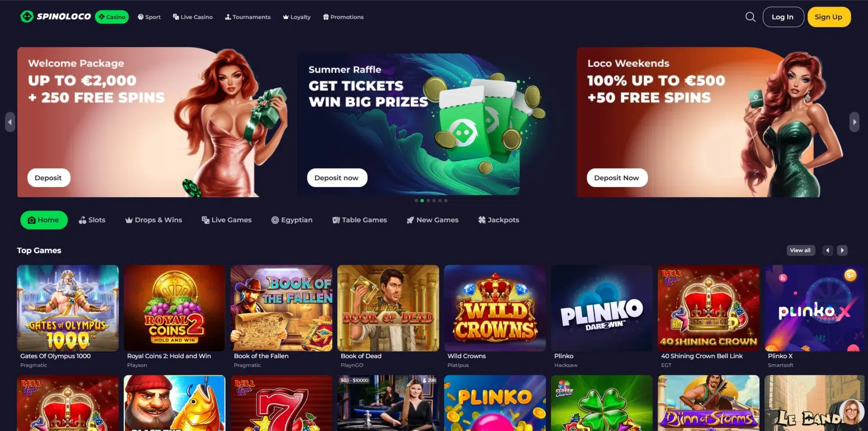Click the Sign Up button

[829, 17]
